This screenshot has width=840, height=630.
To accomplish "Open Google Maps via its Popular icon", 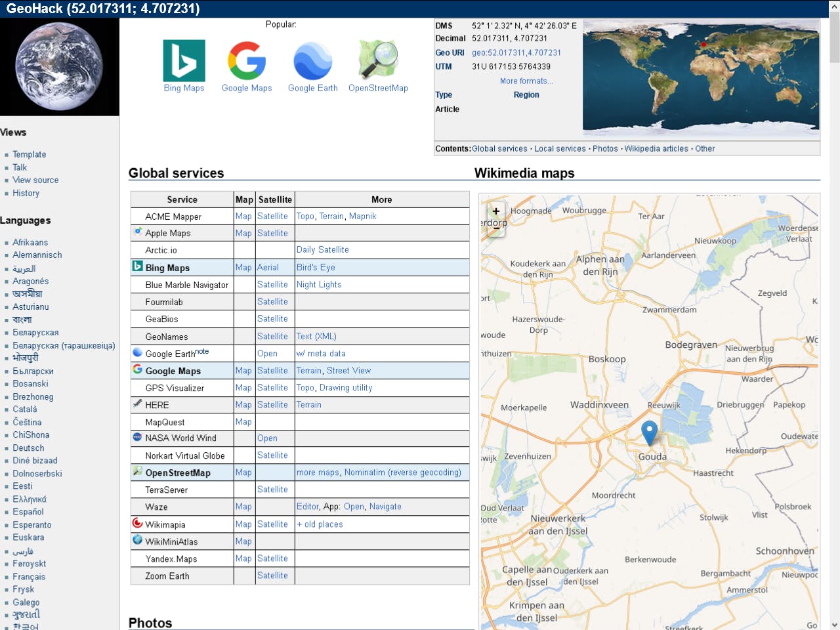I will (x=246, y=61).
